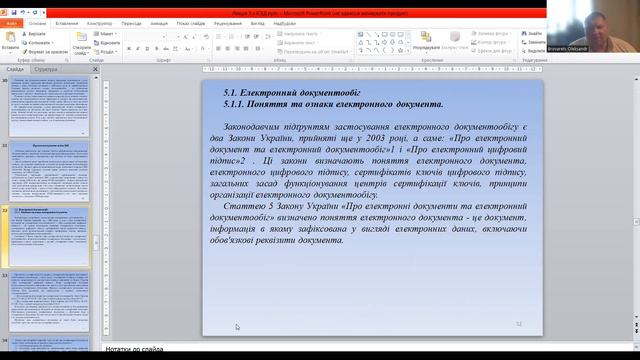Click Відновити (reset slide) button
This screenshot has height=360, width=640.
click(107, 42)
